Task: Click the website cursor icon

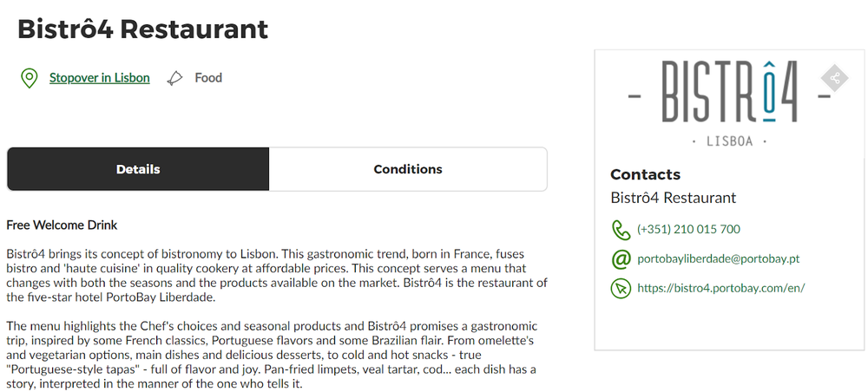Action: (x=621, y=288)
